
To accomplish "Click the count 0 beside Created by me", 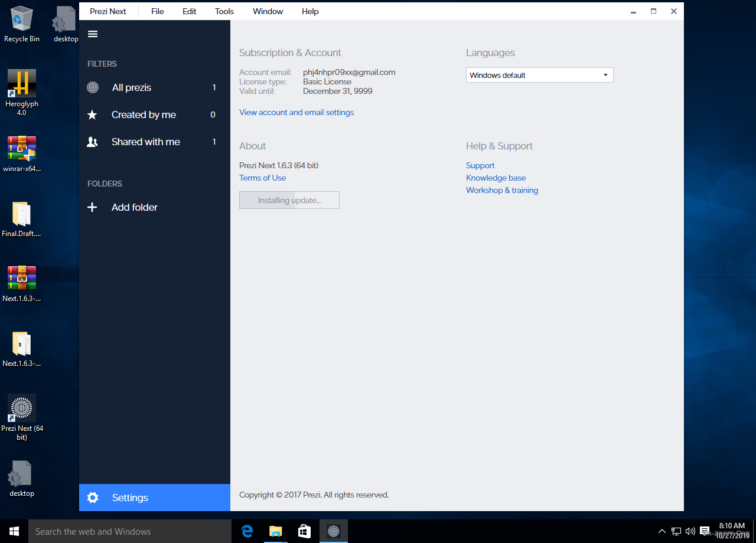I will (213, 115).
